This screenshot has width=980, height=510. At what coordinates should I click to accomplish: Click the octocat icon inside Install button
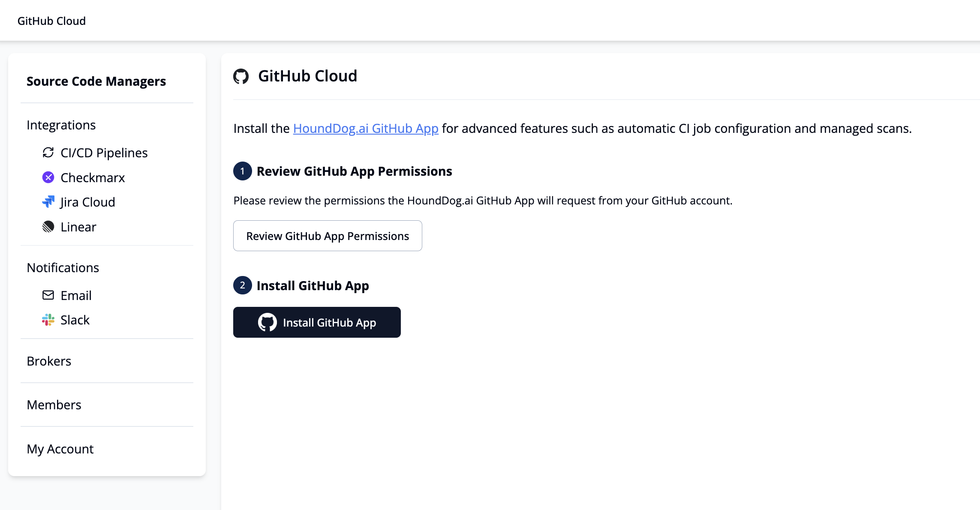(x=267, y=322)
